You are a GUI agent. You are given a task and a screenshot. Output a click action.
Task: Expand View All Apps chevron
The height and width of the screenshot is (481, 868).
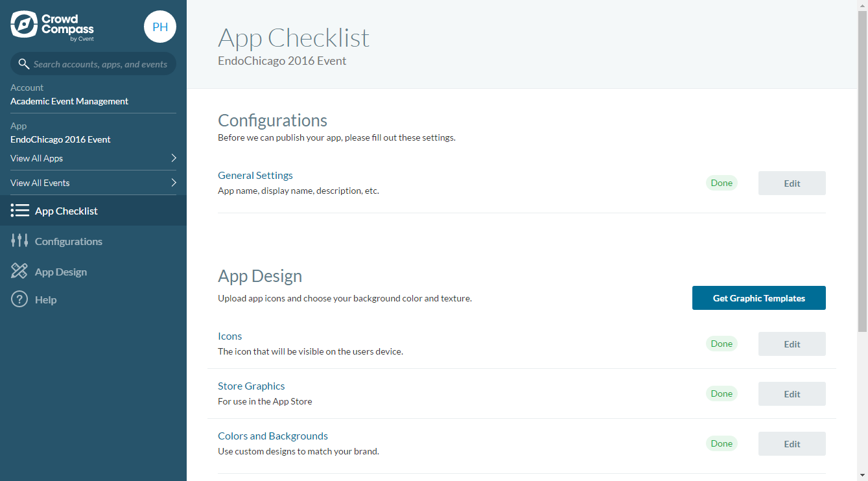(173, 158)
